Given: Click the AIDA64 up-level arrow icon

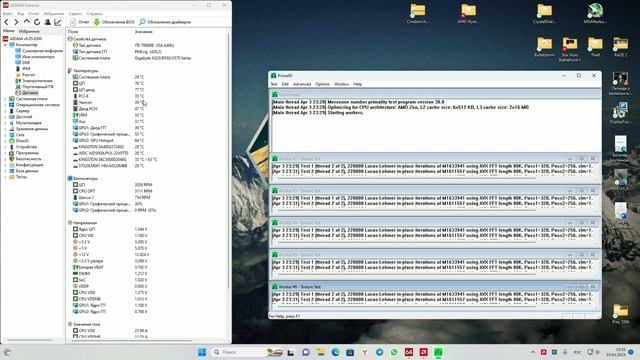Looking at the screenshot, I should (x=27, y=22).
